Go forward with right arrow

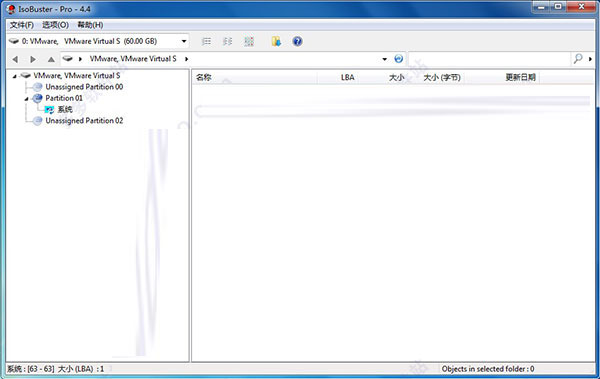point(33,59)
